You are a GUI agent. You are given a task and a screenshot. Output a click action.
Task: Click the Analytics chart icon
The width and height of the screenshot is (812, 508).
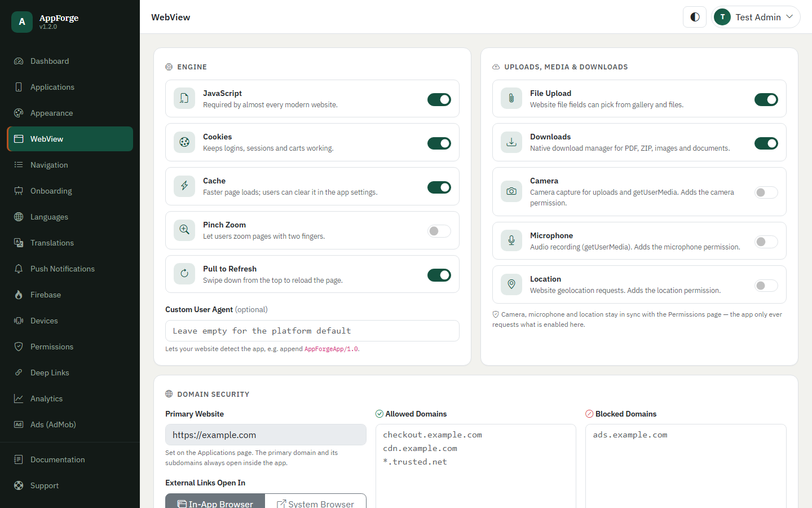pos(19,398)
